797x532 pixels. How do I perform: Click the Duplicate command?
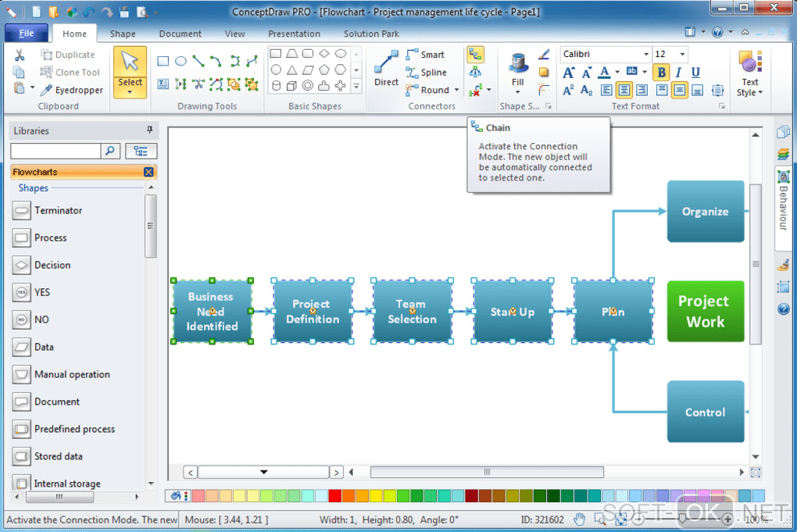click(x=68, y=55)
